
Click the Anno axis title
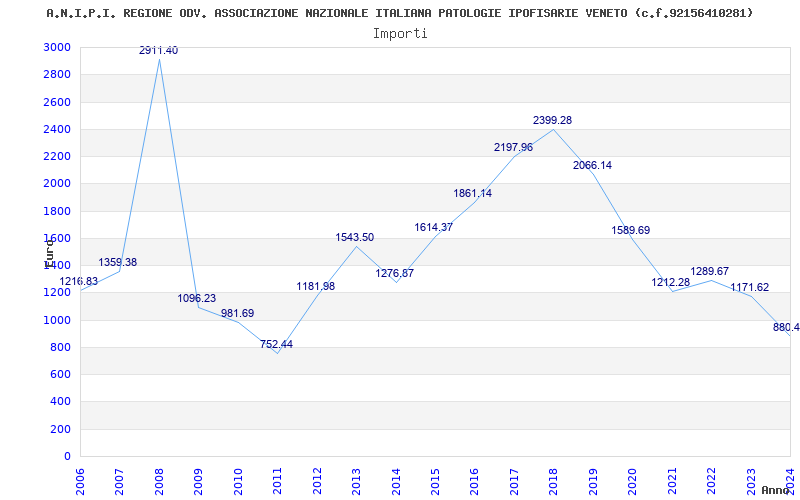click(778, 490)
